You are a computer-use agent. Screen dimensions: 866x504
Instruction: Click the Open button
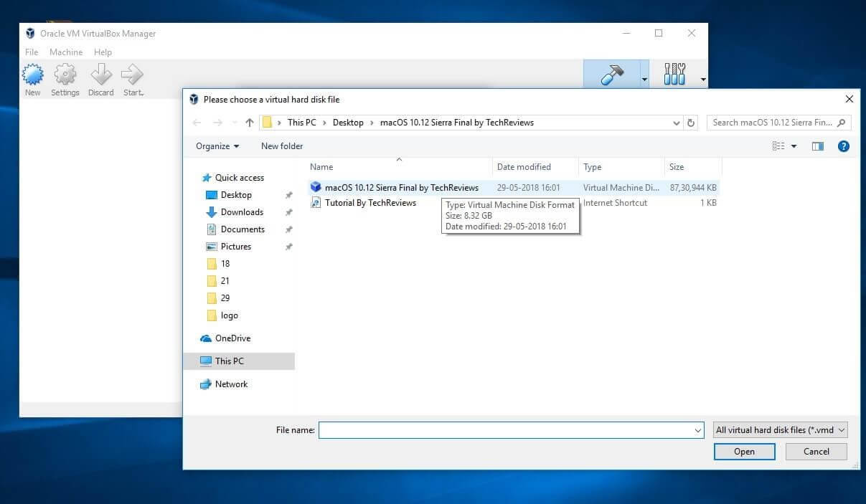click(744, 452)
